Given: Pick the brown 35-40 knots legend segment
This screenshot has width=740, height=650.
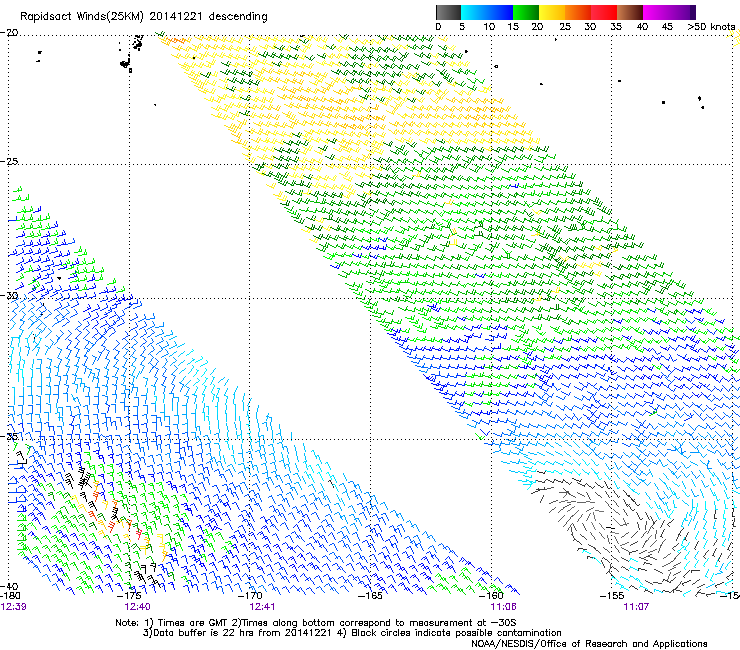Looking at the screenshot, I should [x=630, y=12].
